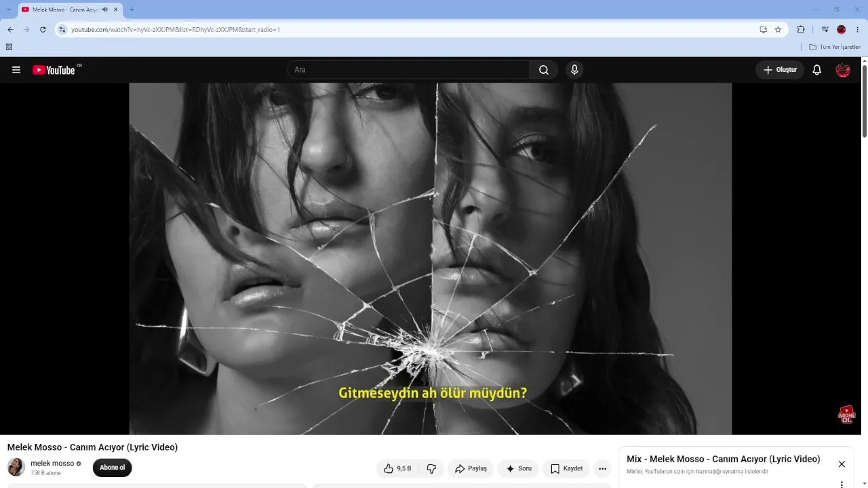Open the Soru ask button
Screen dimensions: 868x488
[519, 468]
